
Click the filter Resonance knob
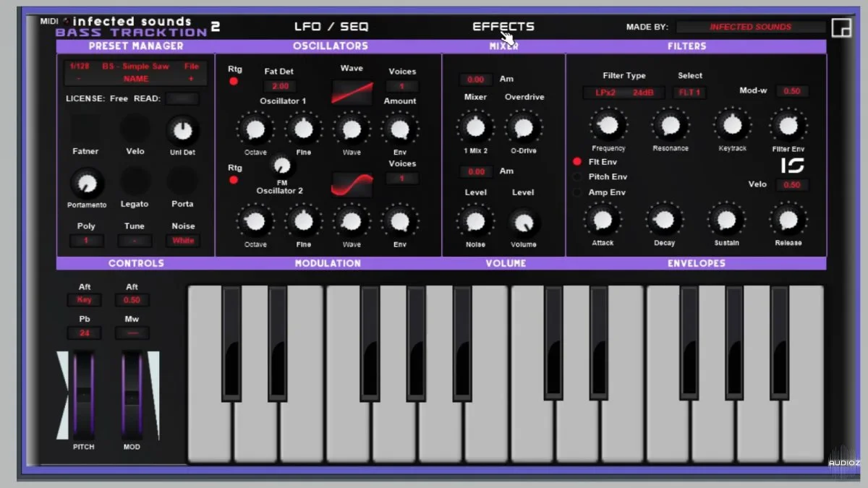pos(671,125)
